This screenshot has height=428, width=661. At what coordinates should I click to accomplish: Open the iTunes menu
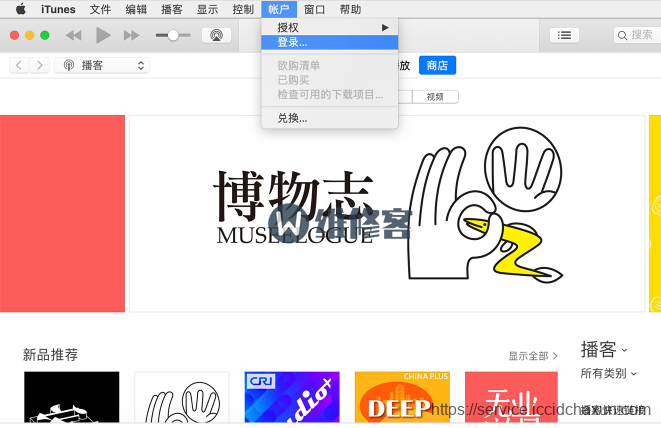58,9
